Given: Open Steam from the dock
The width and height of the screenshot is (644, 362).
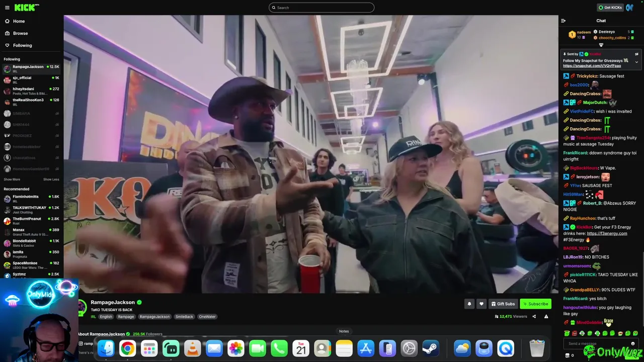Looking at the screenshot, I should point(430,348).
